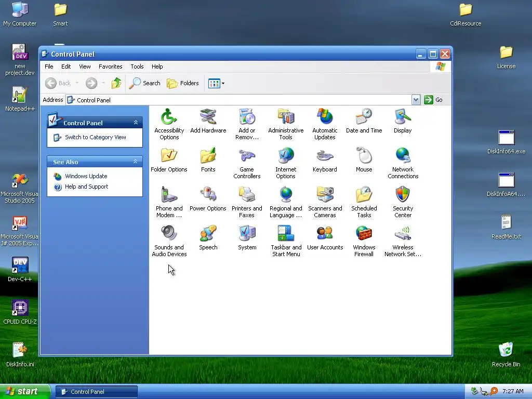Image resolution: width=532 pixels, height=399 pixels.
Task: Open Taskbar and Start Menu settings
Action: coord(286,241)
